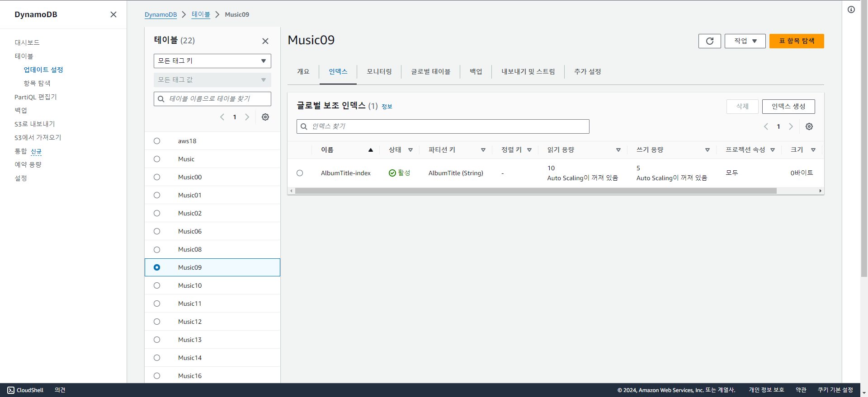Switch to the 추가 설정 tab

tap(588, 72)
